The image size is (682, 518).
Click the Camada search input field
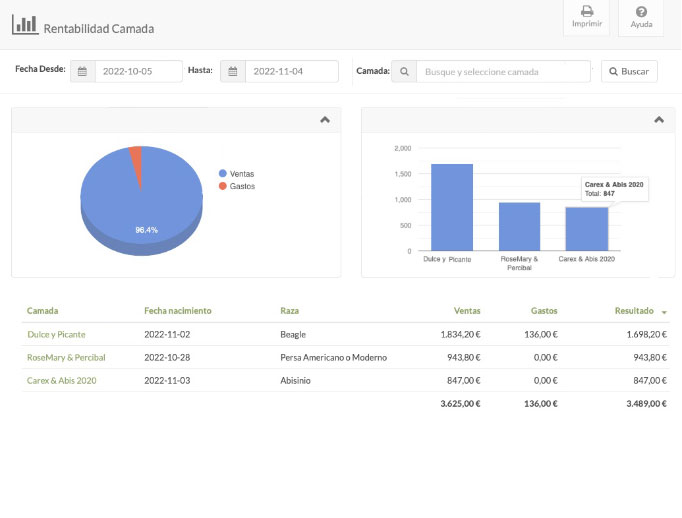coord(504,72)
